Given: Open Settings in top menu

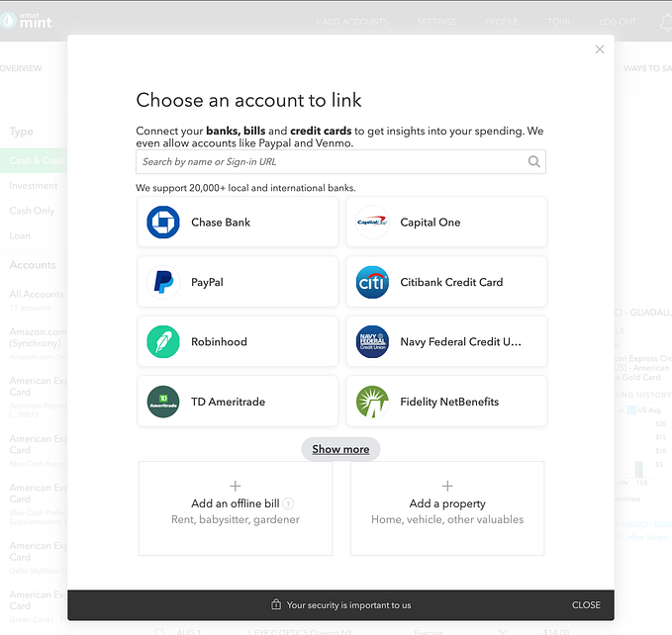Looking at the screenshot, I should [436, 22].
